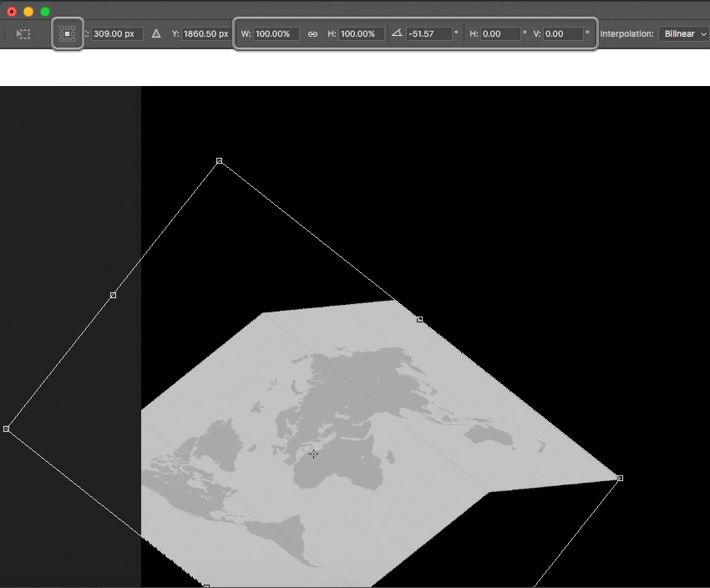Click the top corner transform handle
The height and width of the screenshot is (588, 710).
(x=220, y=160)
